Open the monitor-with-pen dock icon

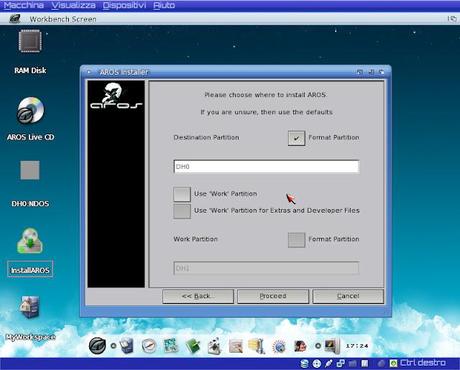pyautogui.click(x=332, y=346)
